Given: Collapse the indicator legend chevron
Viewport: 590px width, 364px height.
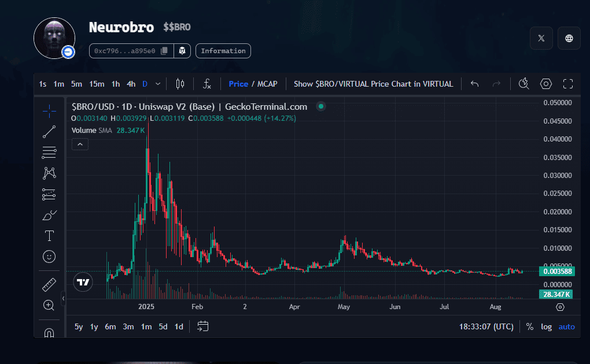Looking at the screenshot, I should coord(80,144).
